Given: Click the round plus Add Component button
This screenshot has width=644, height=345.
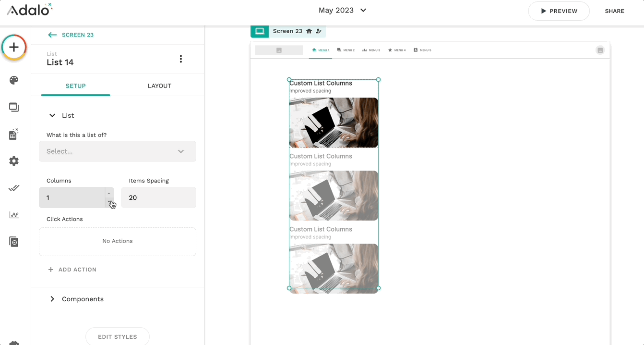Looking at the screenshot, I should (x=14, y=47).
